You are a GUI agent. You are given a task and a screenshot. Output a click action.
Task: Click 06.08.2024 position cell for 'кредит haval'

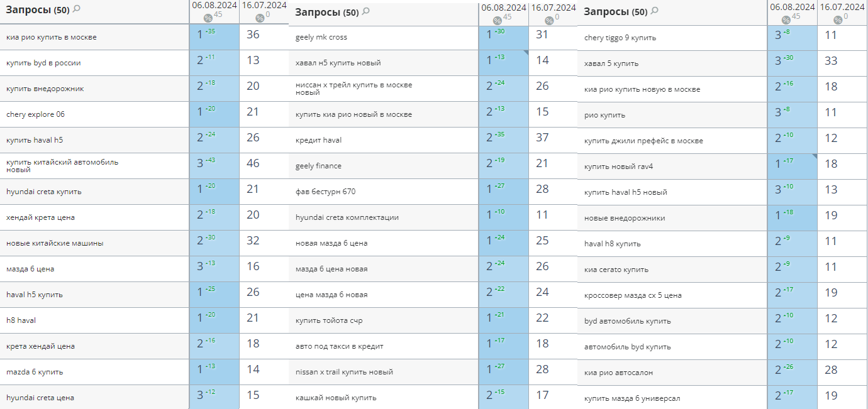(504, 140)
